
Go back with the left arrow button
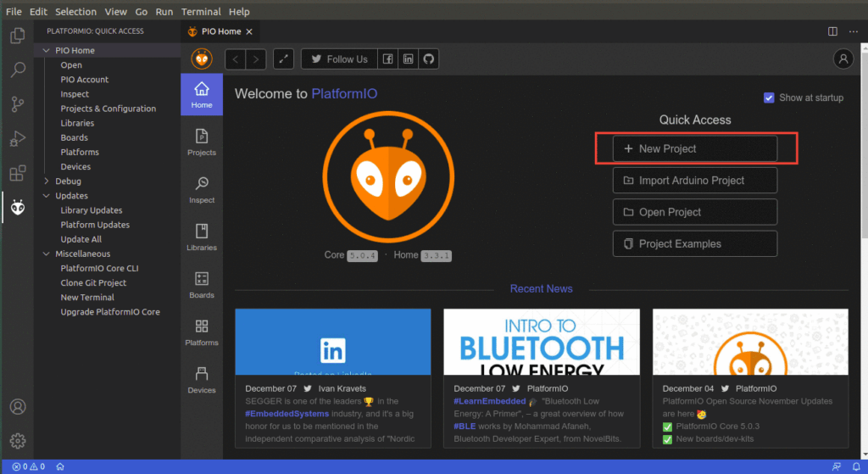[x=236, y=59]
